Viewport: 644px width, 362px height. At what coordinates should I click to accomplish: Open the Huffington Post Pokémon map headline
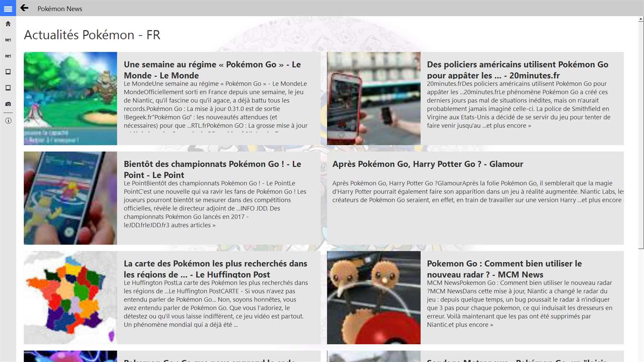[x=216, y=269]
